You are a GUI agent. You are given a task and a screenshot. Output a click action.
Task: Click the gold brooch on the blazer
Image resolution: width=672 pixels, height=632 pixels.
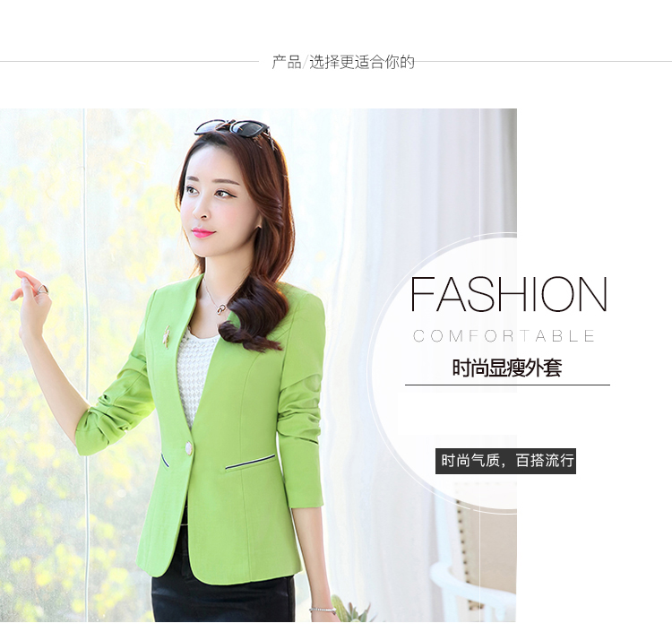pyautogui.click(x=167, y=336)
